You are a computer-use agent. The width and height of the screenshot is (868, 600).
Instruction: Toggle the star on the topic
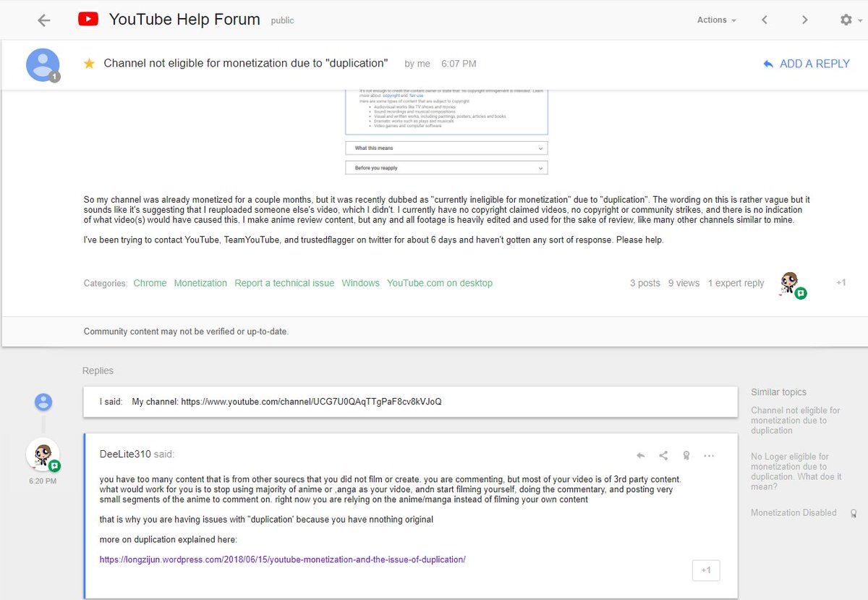pos(89,64)
